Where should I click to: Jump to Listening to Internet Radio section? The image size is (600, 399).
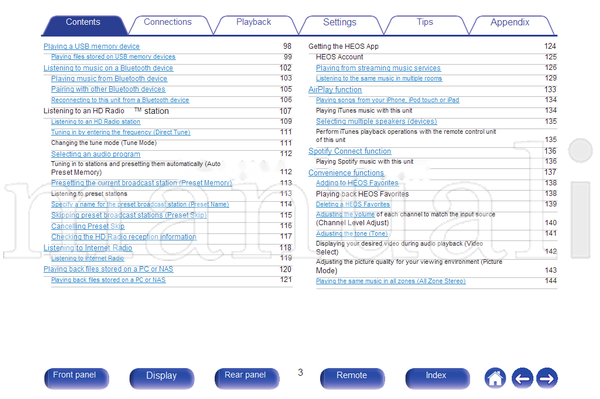coord(88,248)
